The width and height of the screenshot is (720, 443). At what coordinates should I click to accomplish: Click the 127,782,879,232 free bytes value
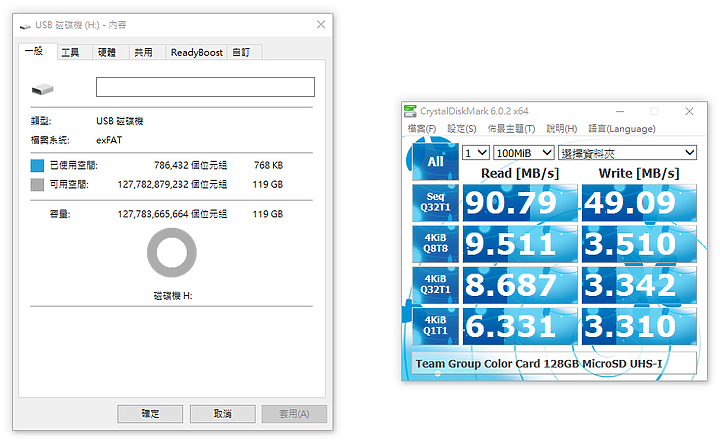coord(153,185)
